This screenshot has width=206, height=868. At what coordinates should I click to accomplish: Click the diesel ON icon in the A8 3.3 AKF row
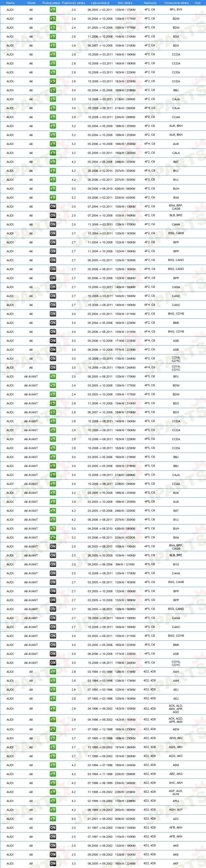(53, 863)
